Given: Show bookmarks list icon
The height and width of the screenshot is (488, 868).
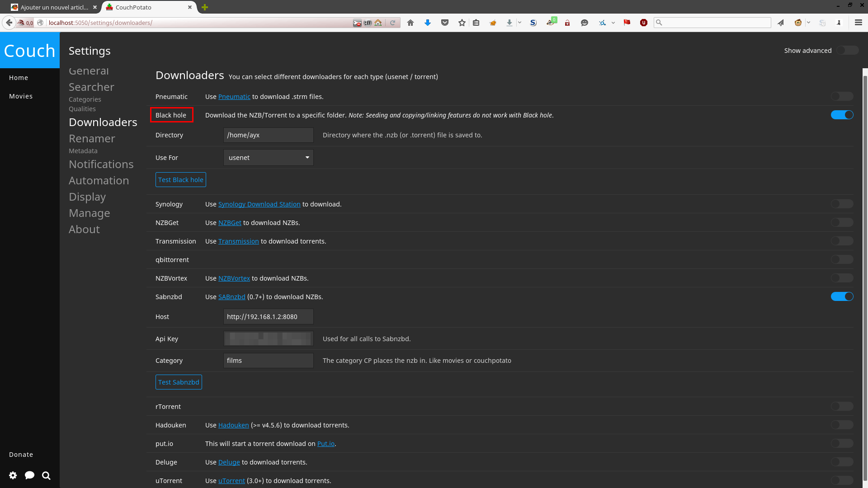Looking at the screenshot, I should click(x=476, y=23).
